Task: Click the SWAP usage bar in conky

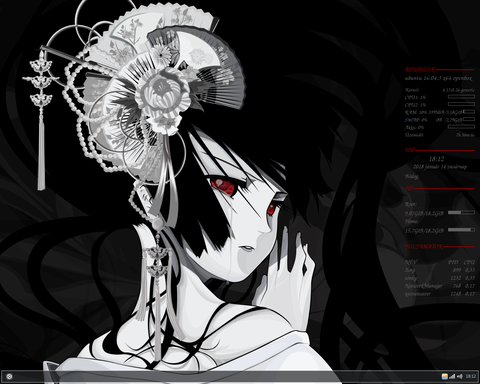Action: click(x=469, y=119)
